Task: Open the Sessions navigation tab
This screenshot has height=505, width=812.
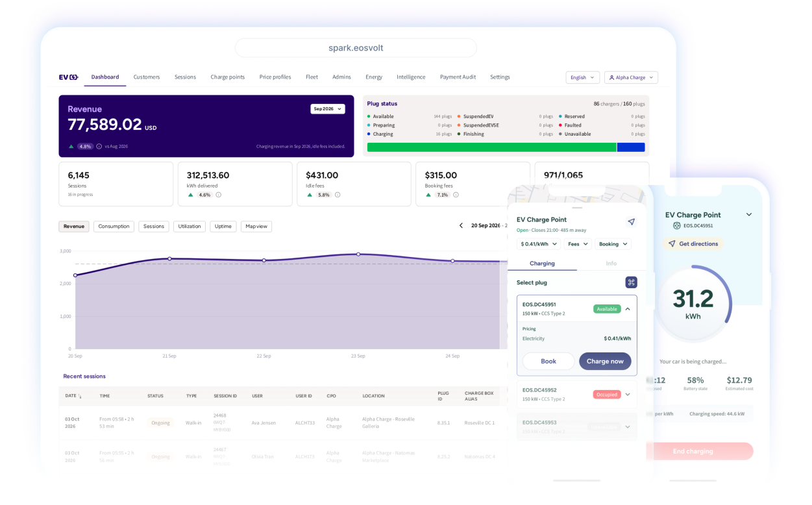Action: (x=185, y=77)
